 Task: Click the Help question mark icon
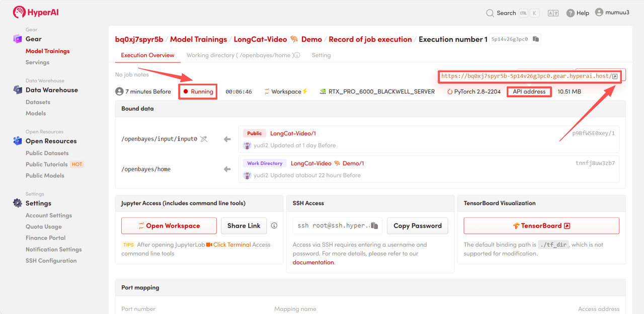point(570,13)
